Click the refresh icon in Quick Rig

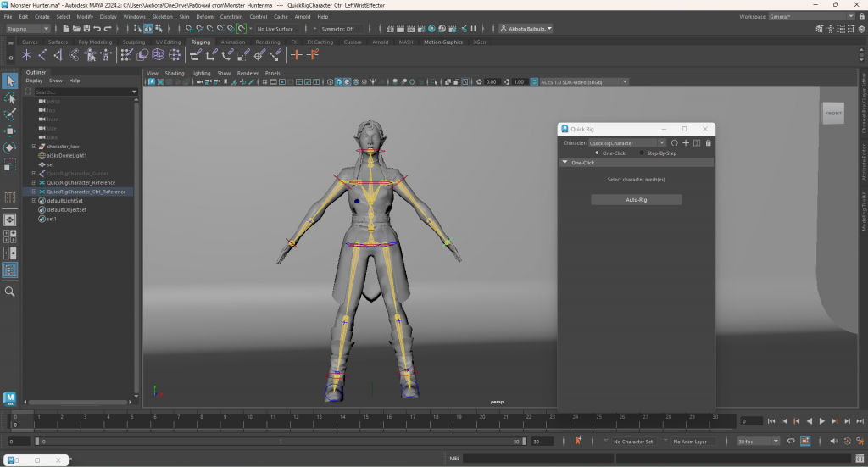674,143
